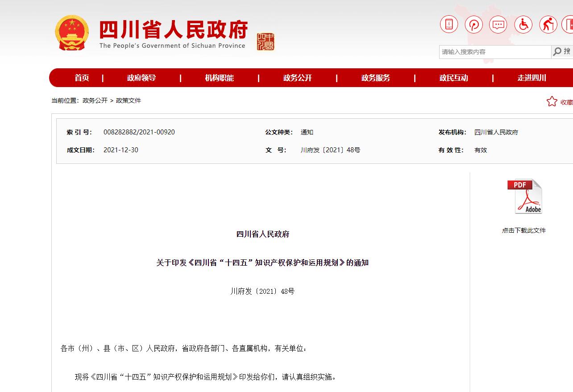Select 机构职能 in the navigation bar
Screen dimensions: 573x392
(x=219, y=78)
